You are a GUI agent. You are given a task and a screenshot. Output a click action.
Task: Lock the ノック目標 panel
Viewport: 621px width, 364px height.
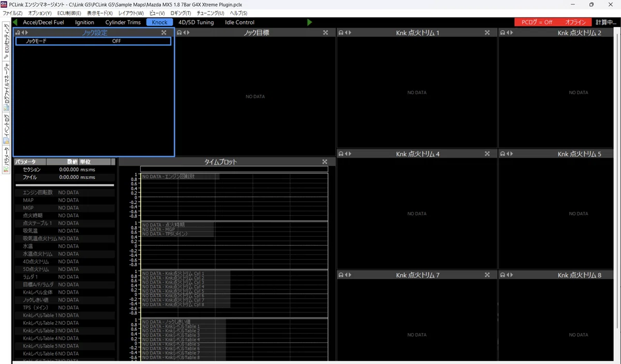[x=179, y=33]
